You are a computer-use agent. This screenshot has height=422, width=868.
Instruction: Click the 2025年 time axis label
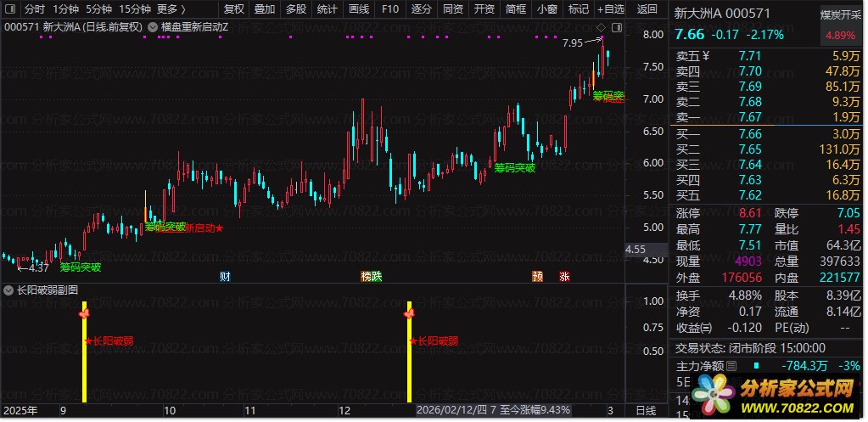click(21, 411)
